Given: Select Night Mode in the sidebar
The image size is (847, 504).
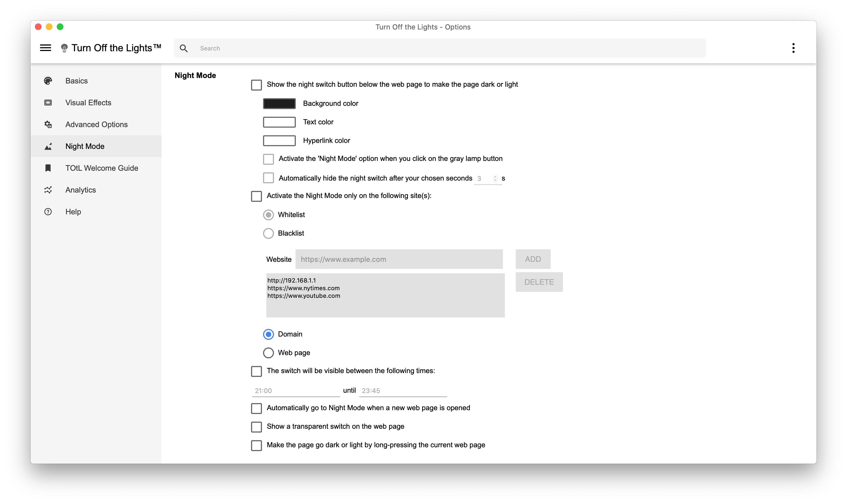Looking at the screenshot, I should pyautogui.click(x=96, y=146).
